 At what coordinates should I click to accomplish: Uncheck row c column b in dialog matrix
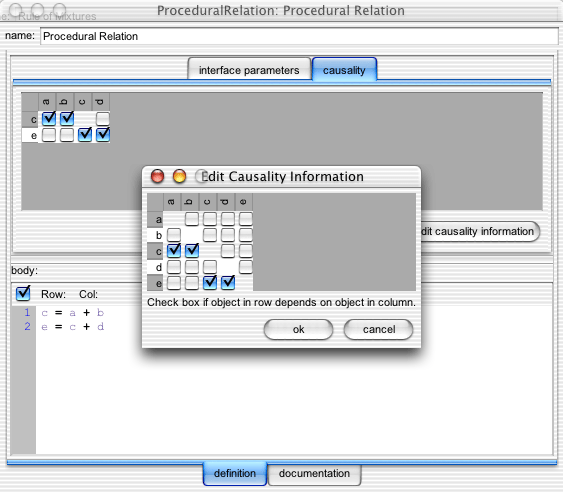coord(192,250)
